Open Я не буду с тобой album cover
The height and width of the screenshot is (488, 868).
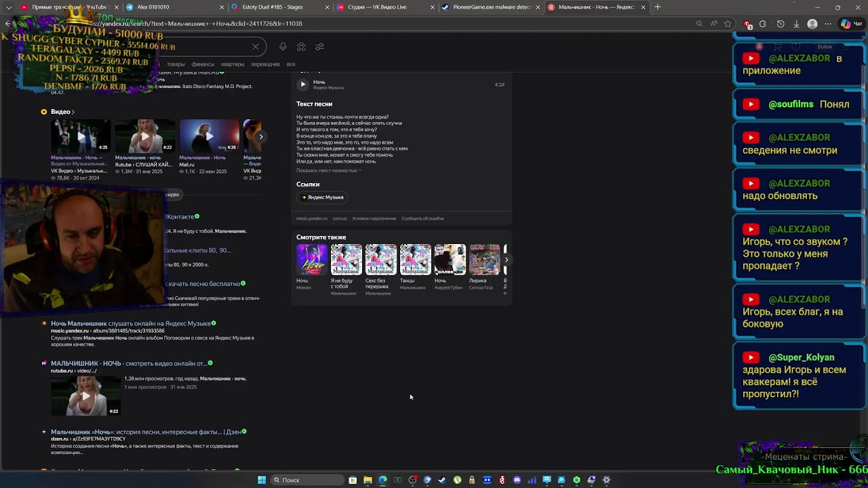pos(346,260)
